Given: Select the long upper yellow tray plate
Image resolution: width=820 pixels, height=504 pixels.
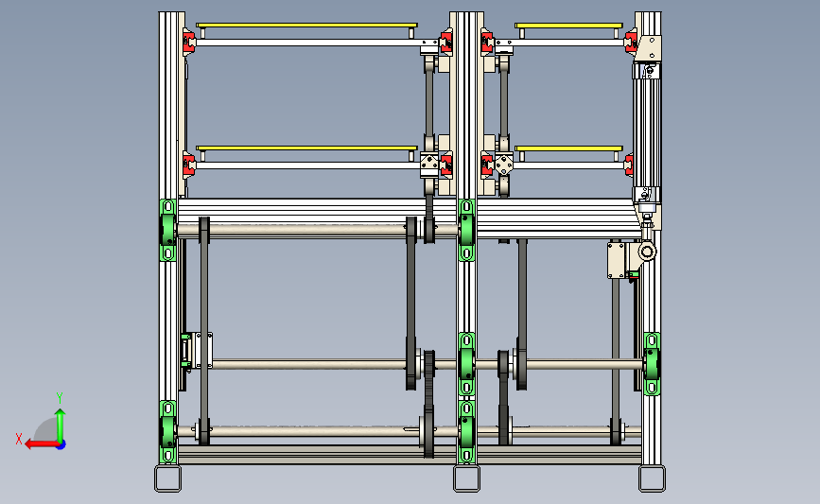Looking at the screenshot, I should coord(307,25).
